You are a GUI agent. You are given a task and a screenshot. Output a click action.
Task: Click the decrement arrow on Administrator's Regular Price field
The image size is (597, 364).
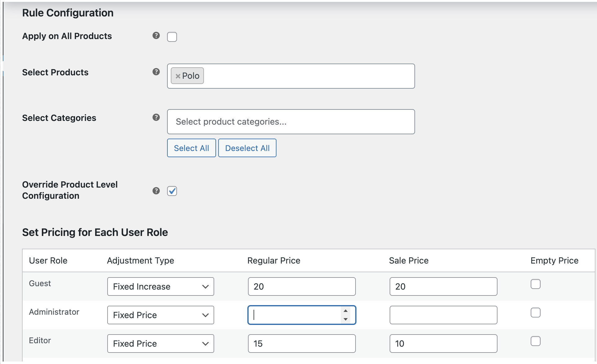click(x=345, y=320)
